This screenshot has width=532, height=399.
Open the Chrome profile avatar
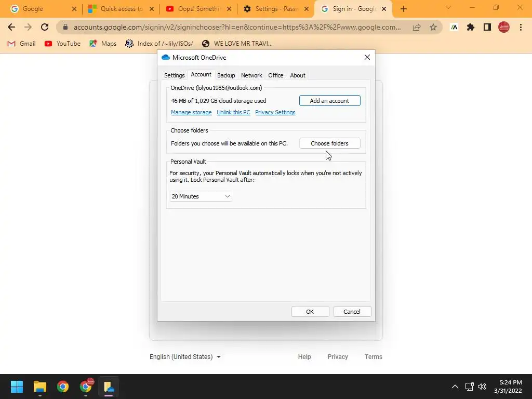point(504,27)
